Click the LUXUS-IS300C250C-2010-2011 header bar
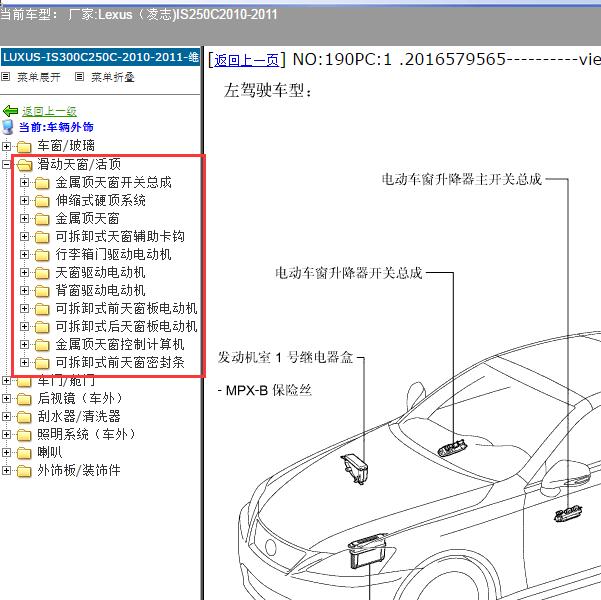This screenshot has height=600, width=601. coord(100,57)
